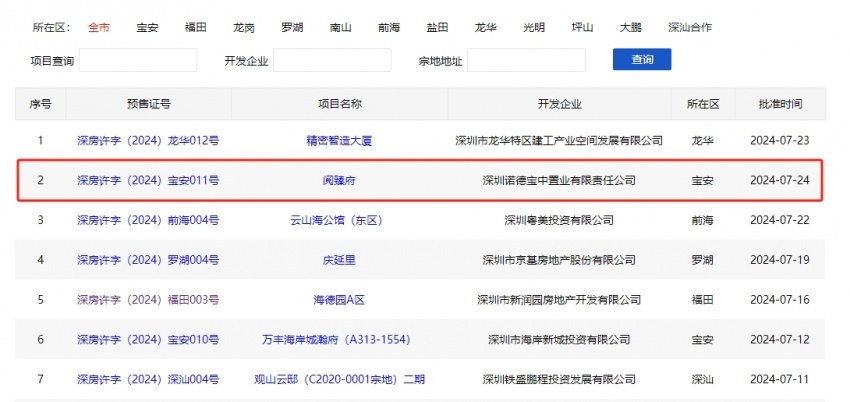Click the 项目名称 column header

point(339,104)
